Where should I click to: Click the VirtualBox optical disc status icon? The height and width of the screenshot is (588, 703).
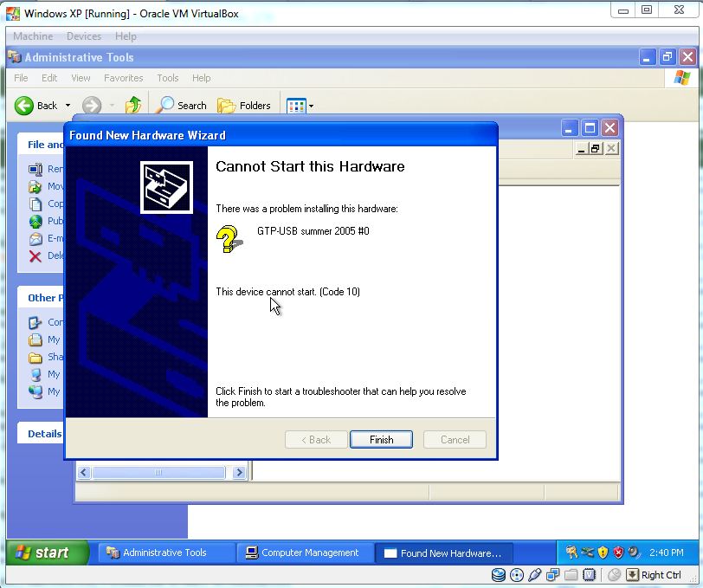[517, 575]
